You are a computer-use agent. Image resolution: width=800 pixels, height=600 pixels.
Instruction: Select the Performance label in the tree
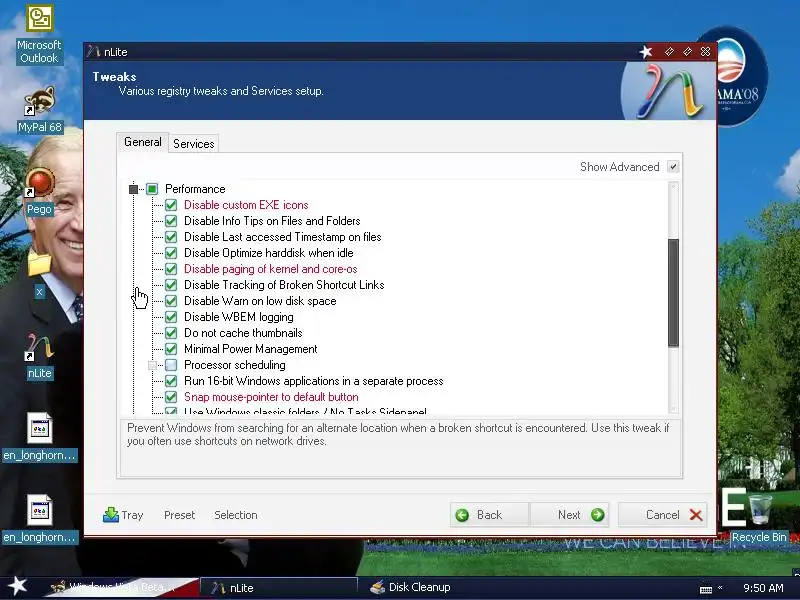tap(195, 189)
